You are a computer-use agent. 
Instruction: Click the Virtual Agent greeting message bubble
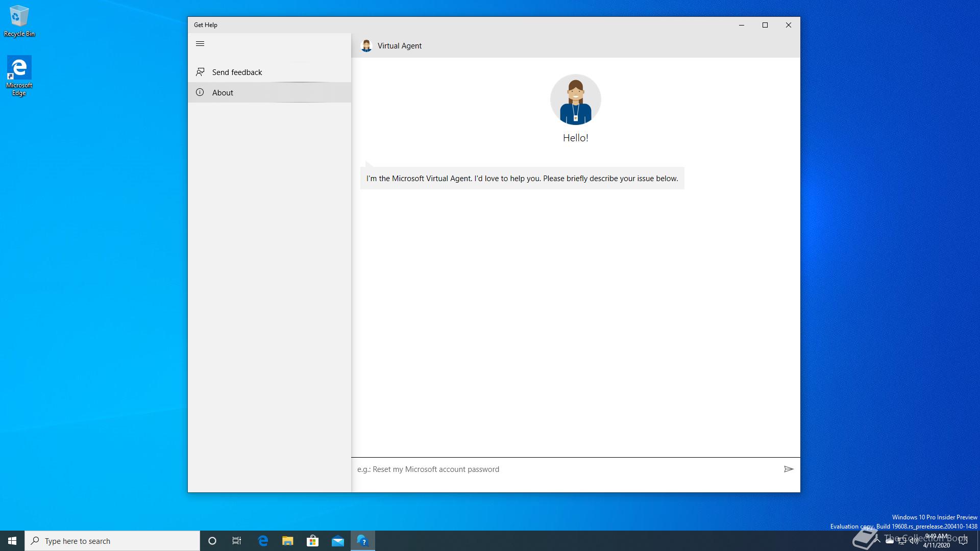pyautogui.click(x=522, y=179)
